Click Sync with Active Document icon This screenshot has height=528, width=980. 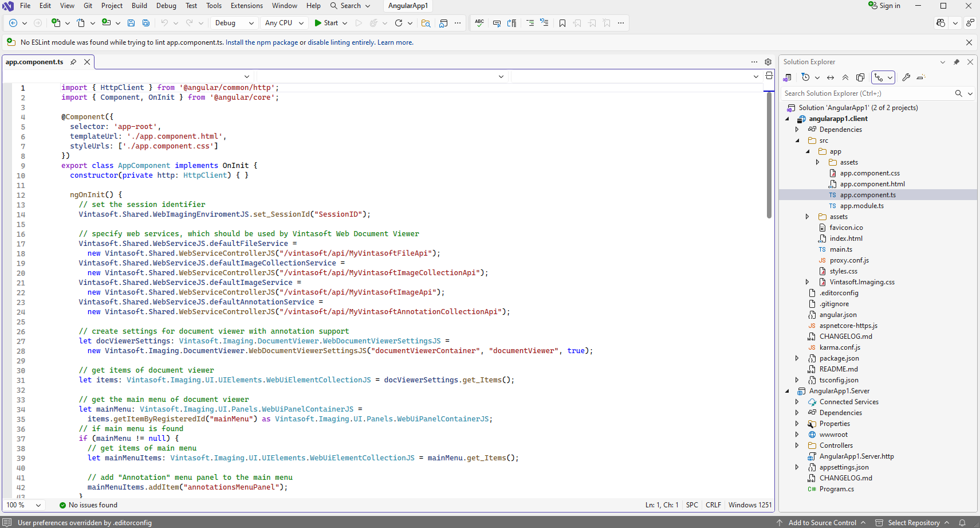[831, 77]
